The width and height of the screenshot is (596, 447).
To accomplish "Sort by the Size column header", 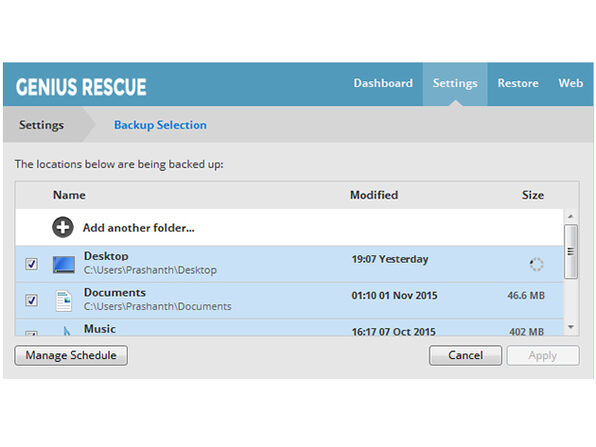I will click(x=533, y=195).
